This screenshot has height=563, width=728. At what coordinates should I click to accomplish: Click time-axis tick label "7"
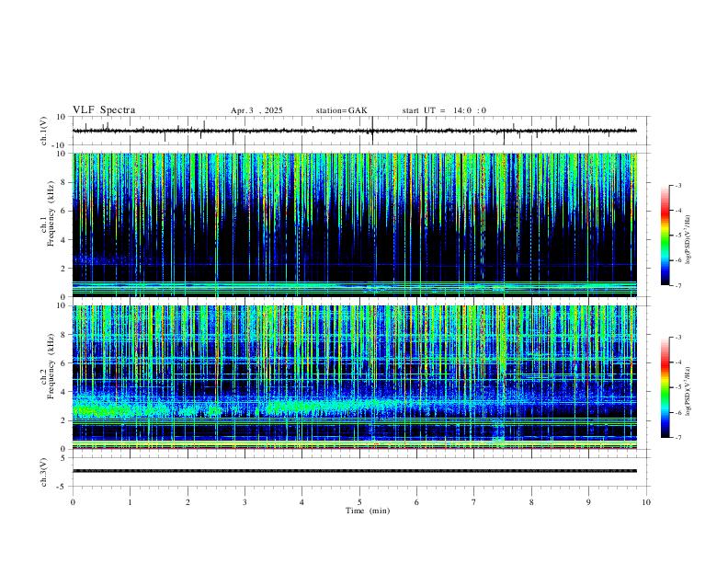(474, 502)
